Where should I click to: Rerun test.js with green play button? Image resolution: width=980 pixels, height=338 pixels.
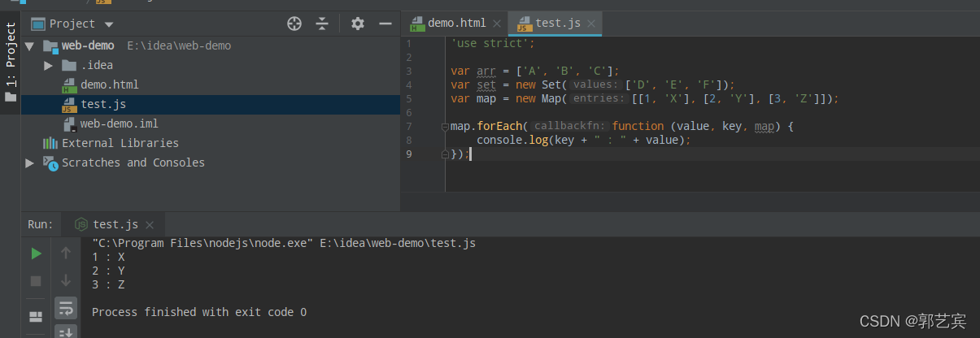[x=36, y=253]
